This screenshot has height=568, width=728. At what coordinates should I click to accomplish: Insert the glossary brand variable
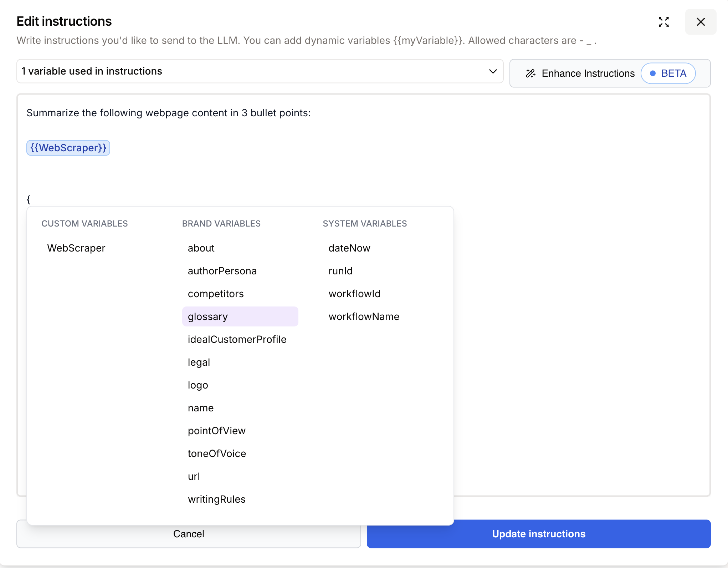207,316
